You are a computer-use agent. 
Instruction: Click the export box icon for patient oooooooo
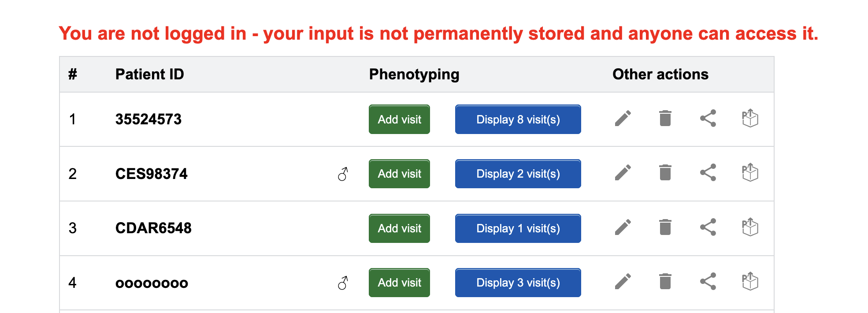point(750,281)
